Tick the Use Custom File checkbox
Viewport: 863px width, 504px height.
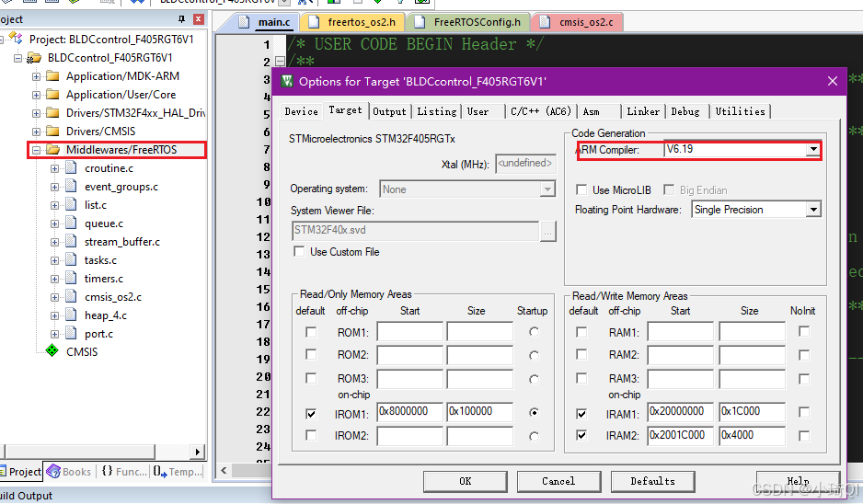point(299,251)
